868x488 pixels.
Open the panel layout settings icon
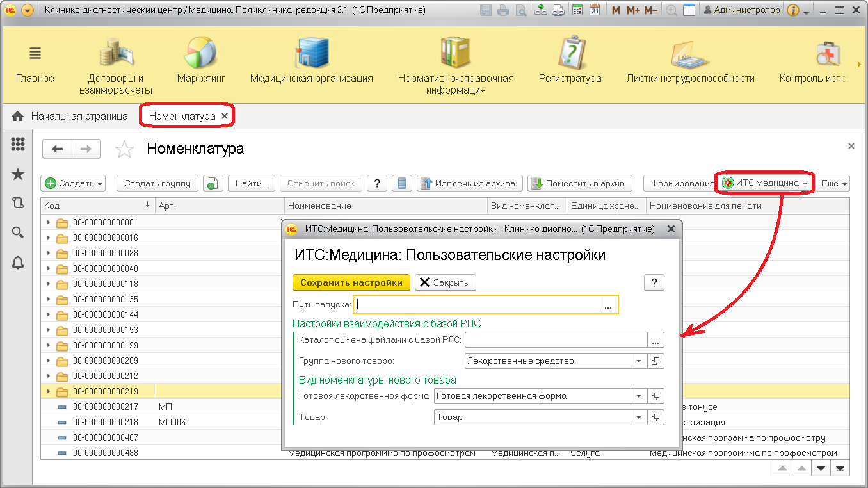click(x=689, y=10)
